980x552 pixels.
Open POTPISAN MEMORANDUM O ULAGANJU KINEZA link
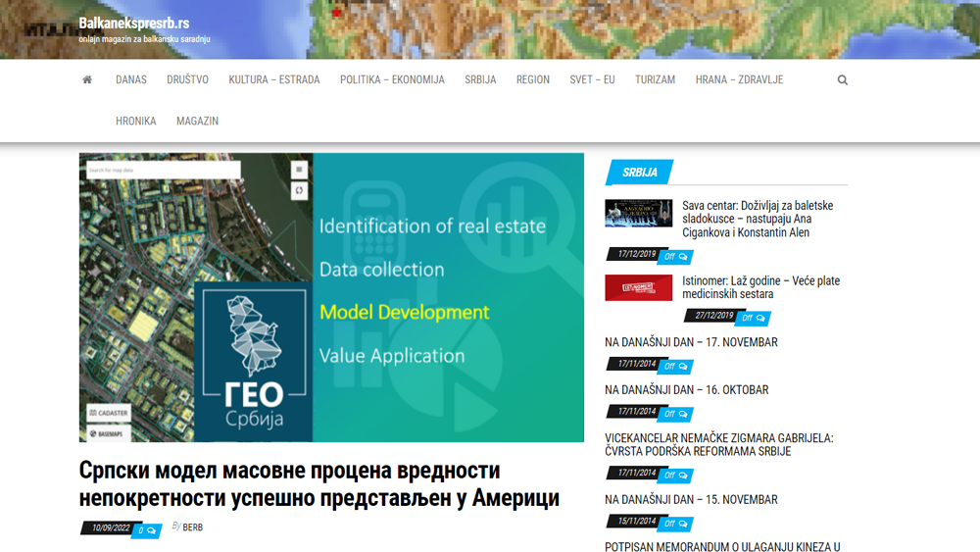click(722, 547)
